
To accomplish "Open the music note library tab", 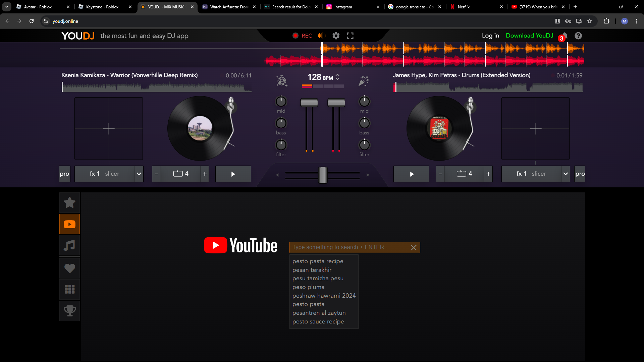I will (70, 246).
